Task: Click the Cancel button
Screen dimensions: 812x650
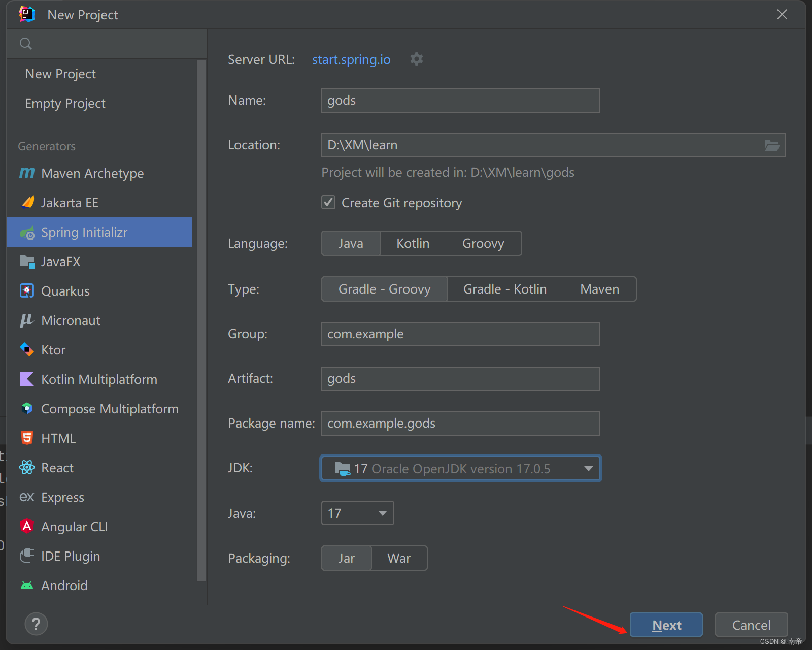Action: tap(751, 625)
